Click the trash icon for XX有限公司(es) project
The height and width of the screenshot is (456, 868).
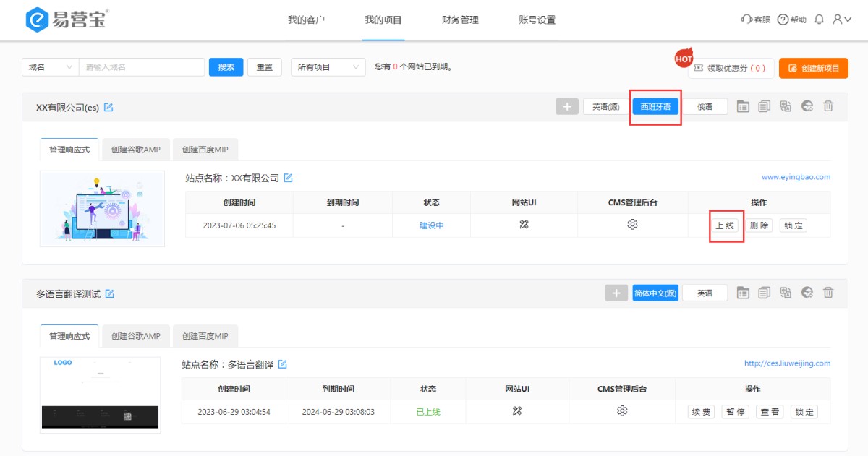[x=828, y=107]
